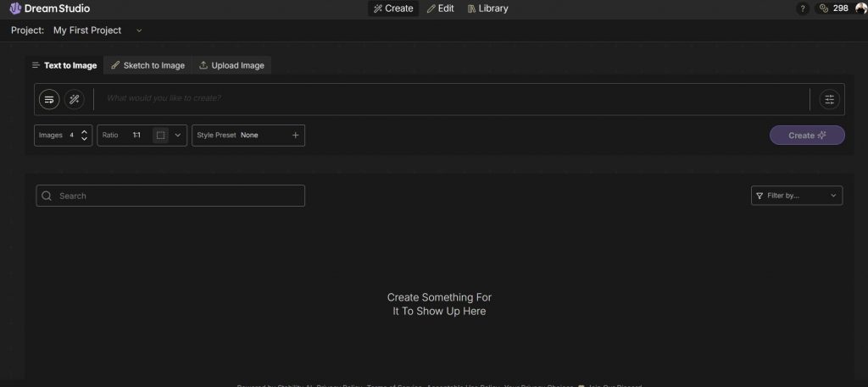Select the square aspect ratio icon
868x387 pixels.
coord(160,135)
